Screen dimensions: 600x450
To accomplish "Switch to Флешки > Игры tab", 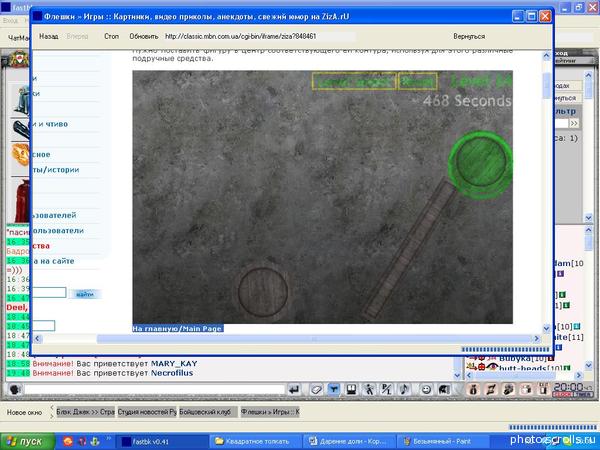I will pyautogui.click(x=270, y=412).
